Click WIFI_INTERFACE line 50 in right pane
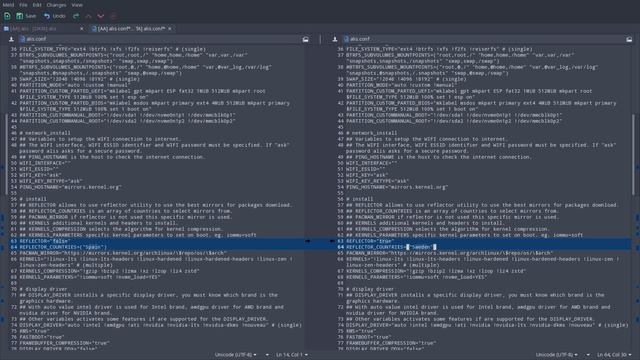640x360 pixels. (371, 163)
